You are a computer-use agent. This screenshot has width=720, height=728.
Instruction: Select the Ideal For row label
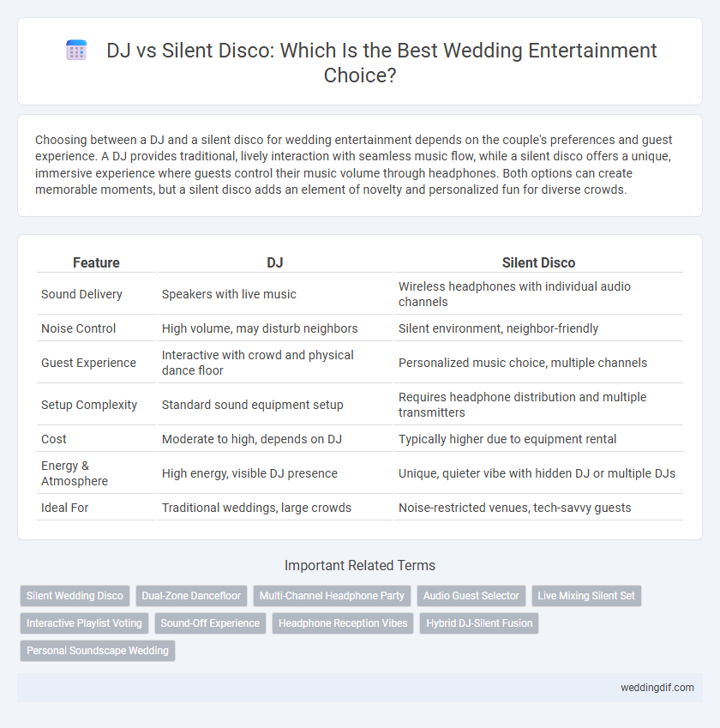coord(64,508)
